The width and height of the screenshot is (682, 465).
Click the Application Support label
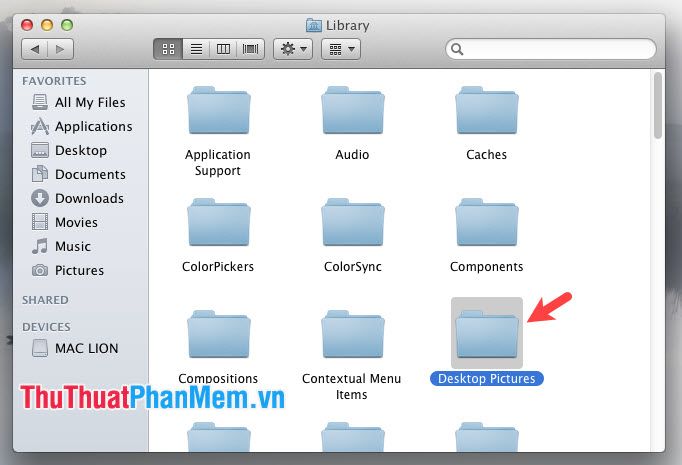[218, 163]
